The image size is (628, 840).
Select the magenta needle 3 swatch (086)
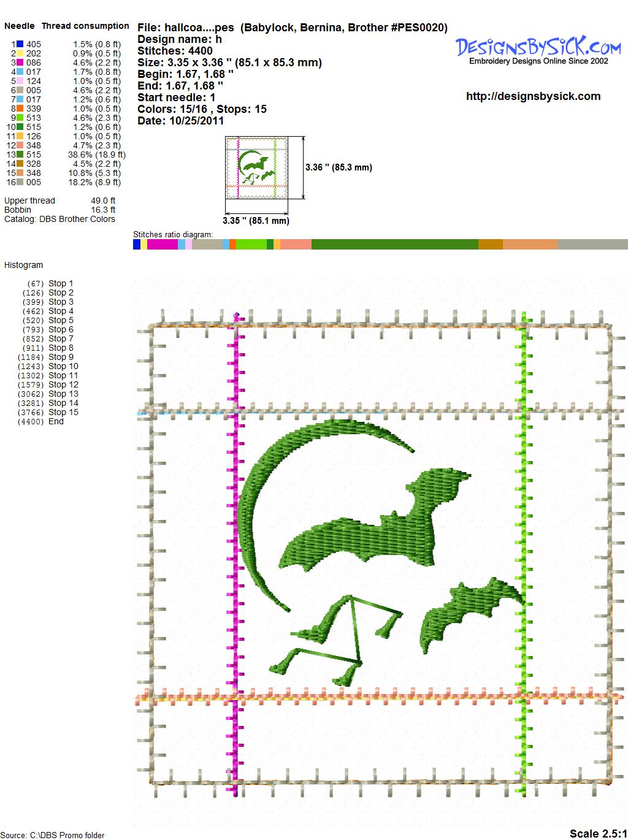tap(20, 63)
